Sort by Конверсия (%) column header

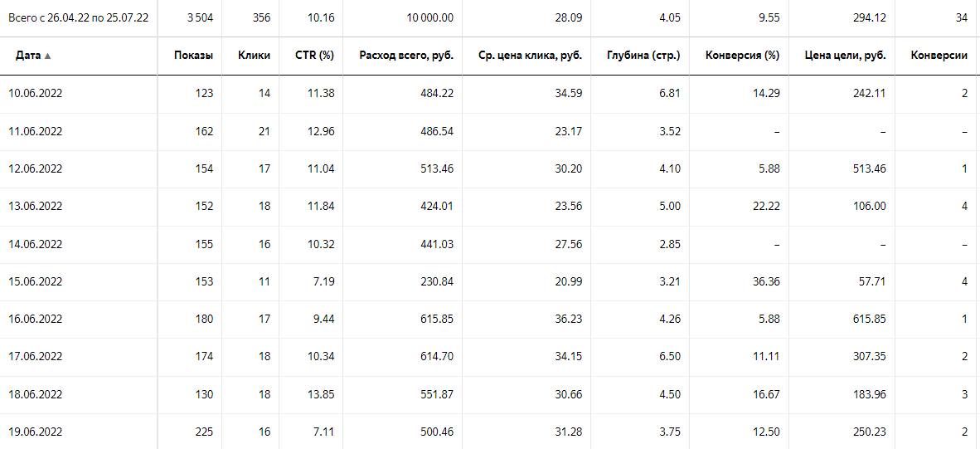tap(742, 56)
